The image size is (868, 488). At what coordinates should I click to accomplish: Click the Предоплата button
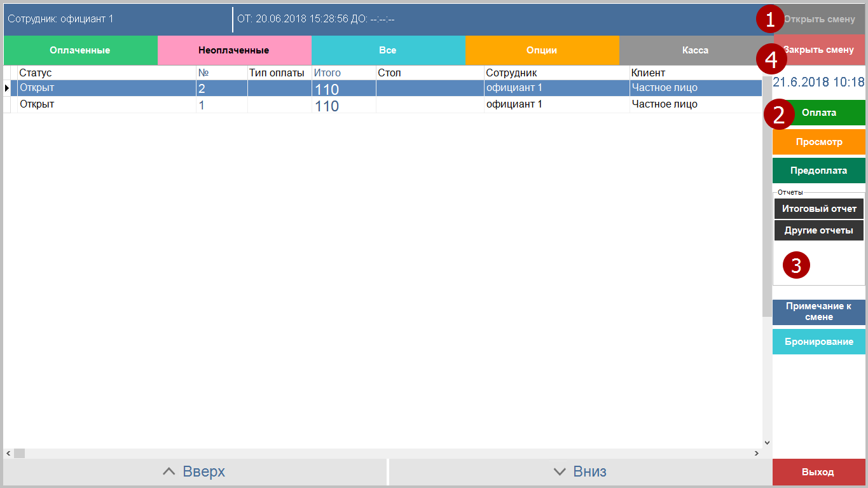coord(818,171)
